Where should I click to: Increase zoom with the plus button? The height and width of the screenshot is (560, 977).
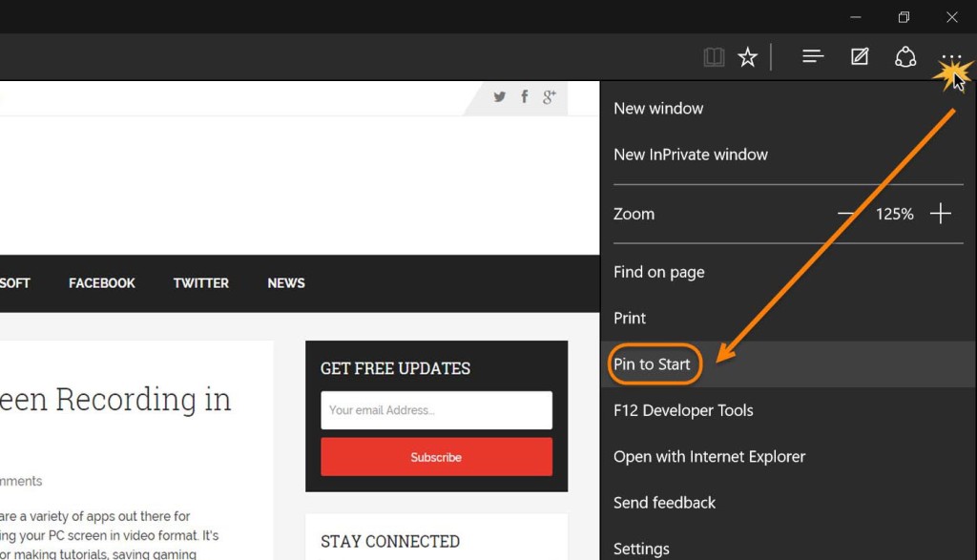click(941, 214)
